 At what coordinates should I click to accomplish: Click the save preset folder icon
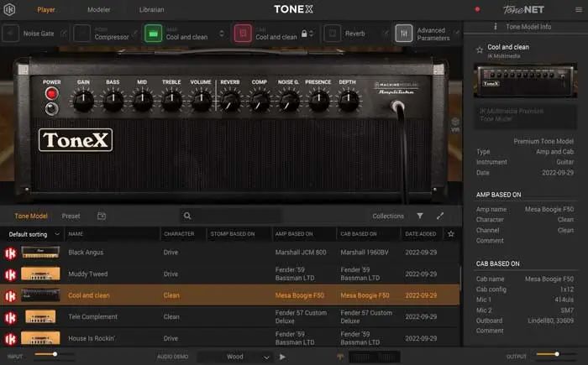pyautogui.click(x=102, y=216)
